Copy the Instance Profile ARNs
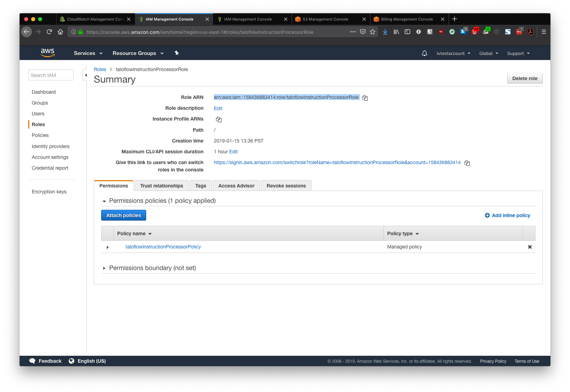 [x=219, y=120]
